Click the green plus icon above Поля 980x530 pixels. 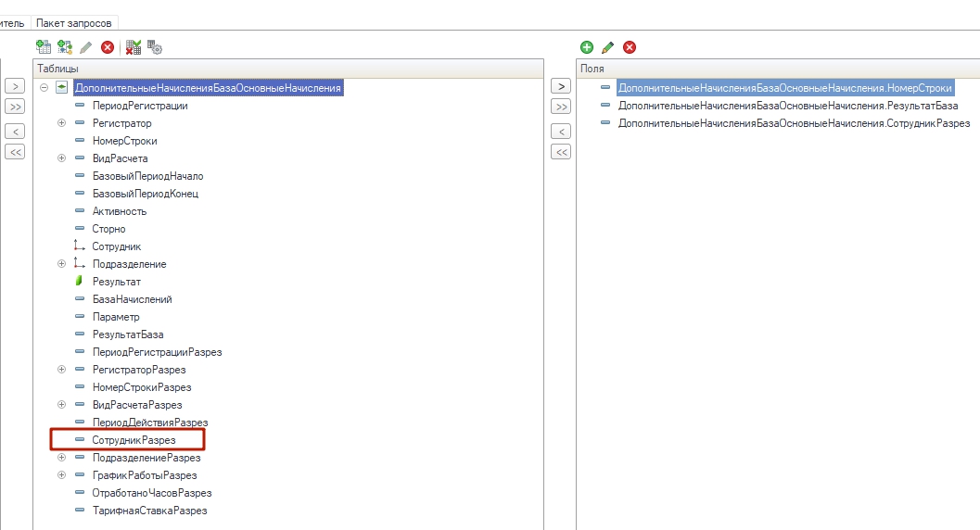click(x=586, y=46)
